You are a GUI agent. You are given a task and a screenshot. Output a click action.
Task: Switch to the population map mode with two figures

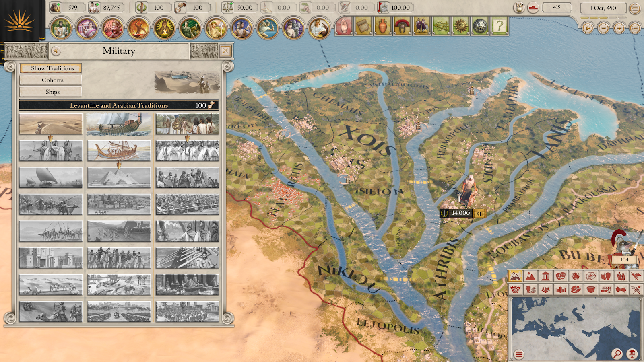pyautogui.click(x=621, y=276)
